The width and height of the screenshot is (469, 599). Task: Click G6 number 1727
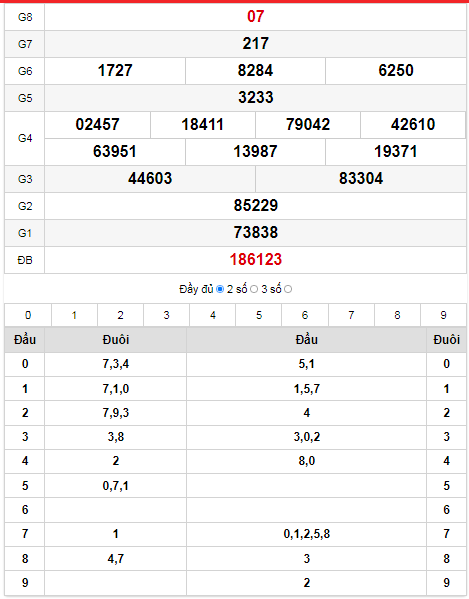pos(115,71)
